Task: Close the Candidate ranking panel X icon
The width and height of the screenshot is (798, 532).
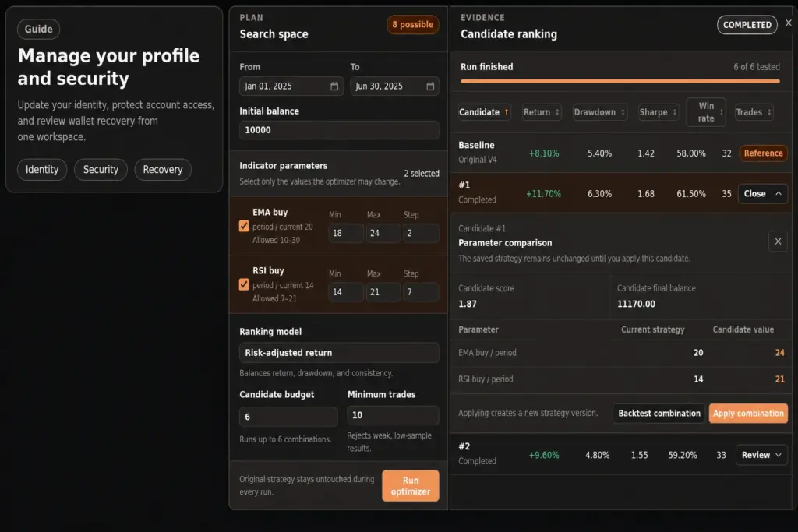Action: point(789,23)
